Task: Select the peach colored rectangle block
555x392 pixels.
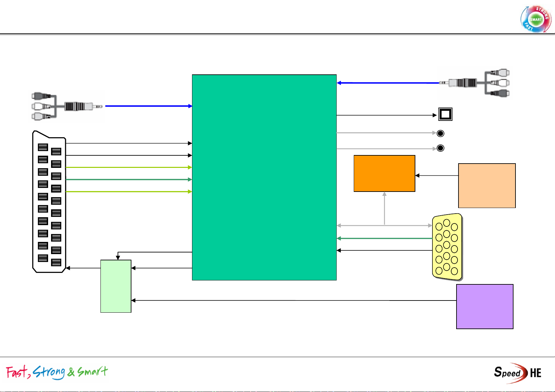Action: pos(486,186)
